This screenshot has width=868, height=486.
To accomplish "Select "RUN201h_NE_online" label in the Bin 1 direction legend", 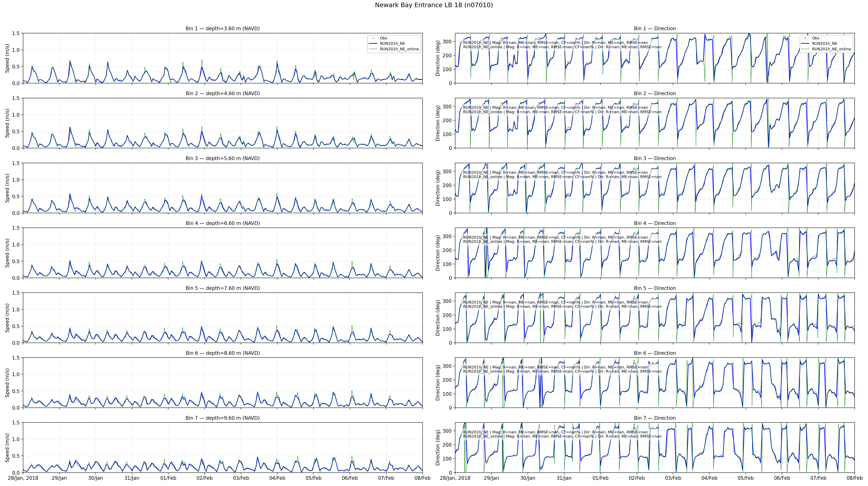I will pyautogui.click(x=831, y=49).
